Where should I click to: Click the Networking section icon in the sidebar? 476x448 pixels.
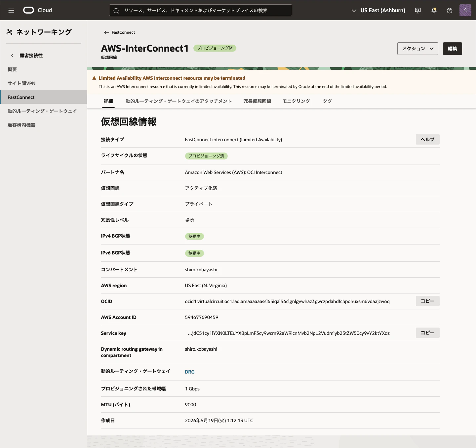tap(10, 32)
